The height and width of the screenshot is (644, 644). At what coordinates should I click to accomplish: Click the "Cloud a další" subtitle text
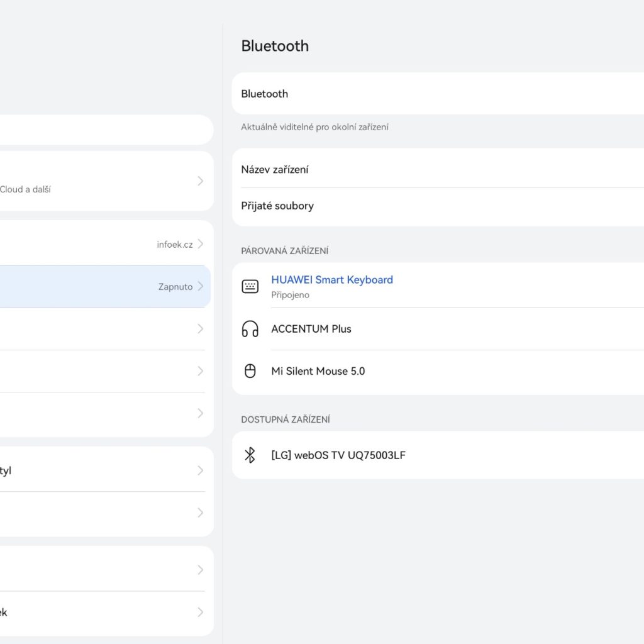(25, 189)
